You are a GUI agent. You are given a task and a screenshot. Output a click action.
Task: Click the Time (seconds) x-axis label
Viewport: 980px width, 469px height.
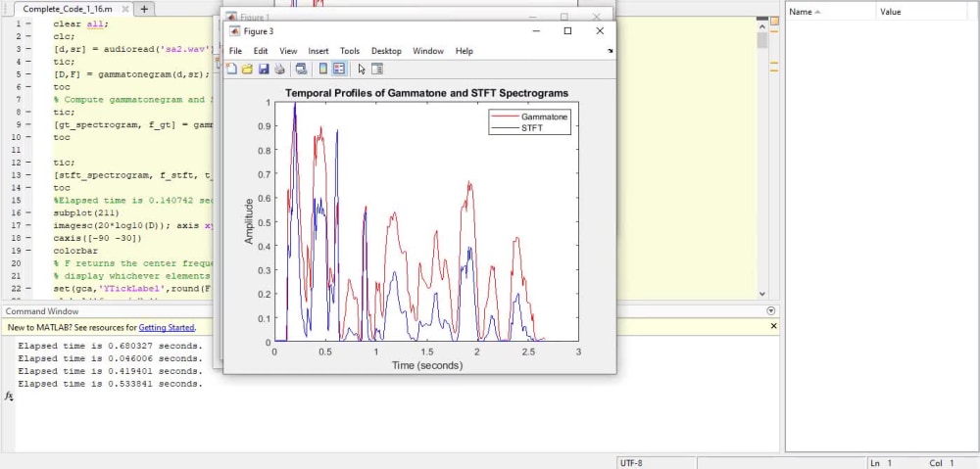pos(427,365)
